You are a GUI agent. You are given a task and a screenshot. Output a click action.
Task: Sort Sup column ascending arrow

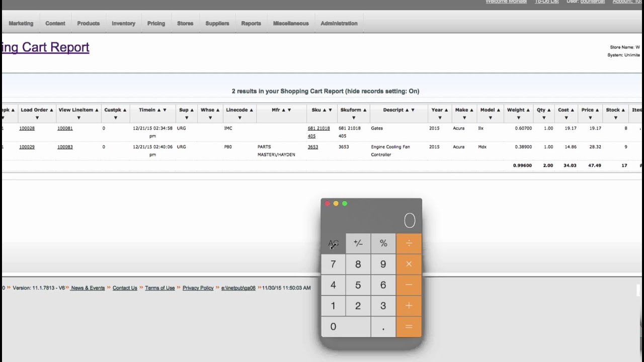pos(192,110)
